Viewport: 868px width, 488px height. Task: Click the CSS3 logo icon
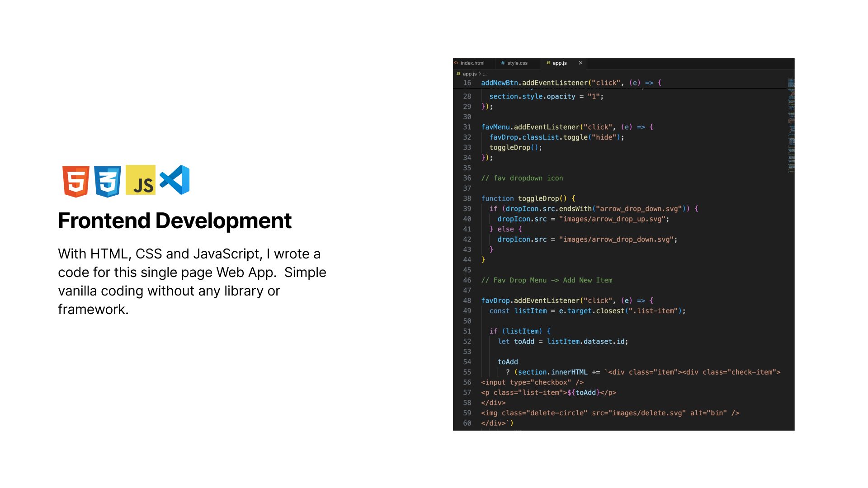(108, 181)
